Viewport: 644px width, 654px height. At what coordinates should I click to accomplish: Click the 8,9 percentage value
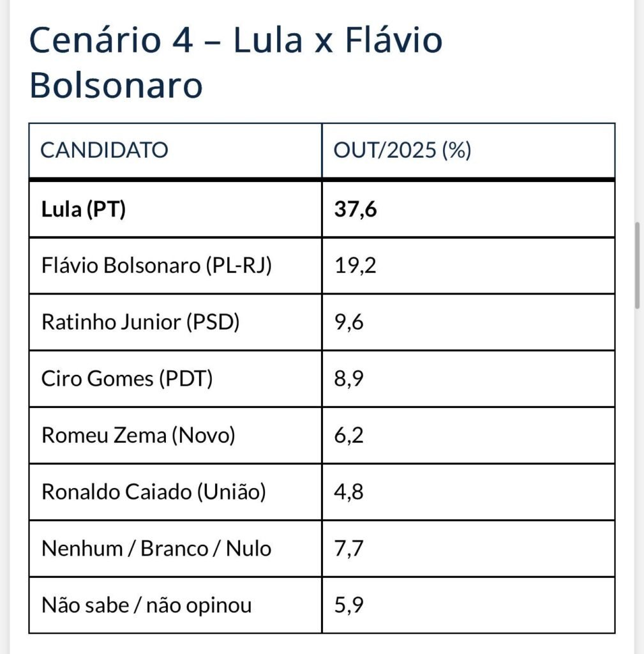[x=349, y=379]
